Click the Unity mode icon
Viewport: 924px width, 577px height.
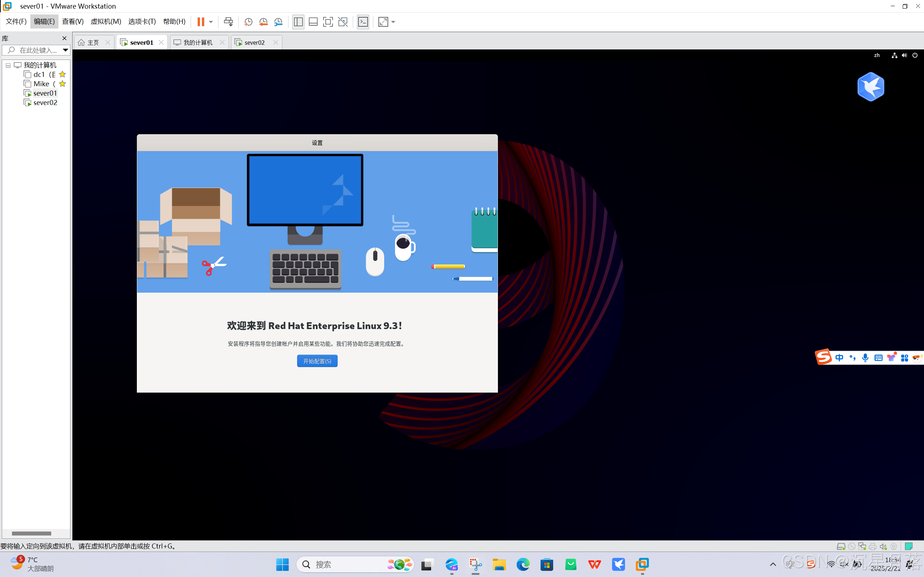[343, 22]
